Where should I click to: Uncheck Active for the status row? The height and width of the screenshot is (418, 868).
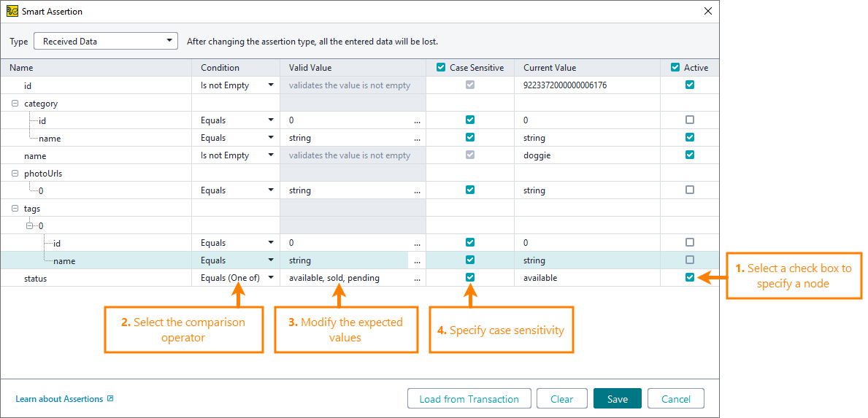point(689,277)
